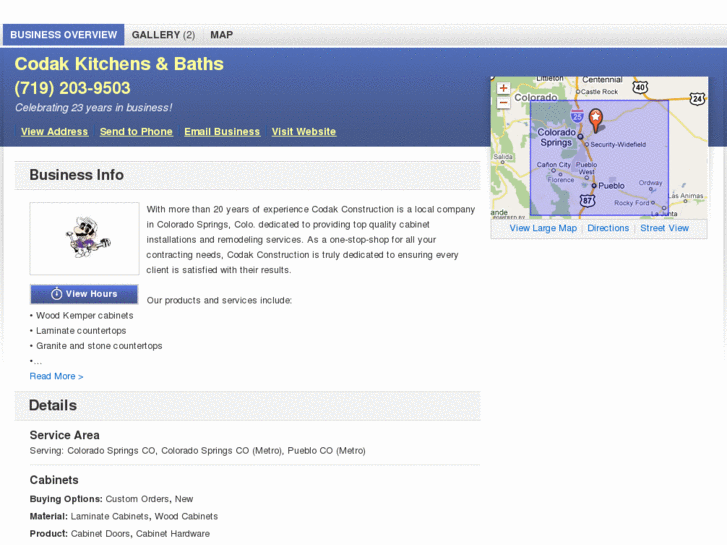Switch to the Map tab
The width and height of the screenshot is (727, 545).
click(x=222, y=35)
